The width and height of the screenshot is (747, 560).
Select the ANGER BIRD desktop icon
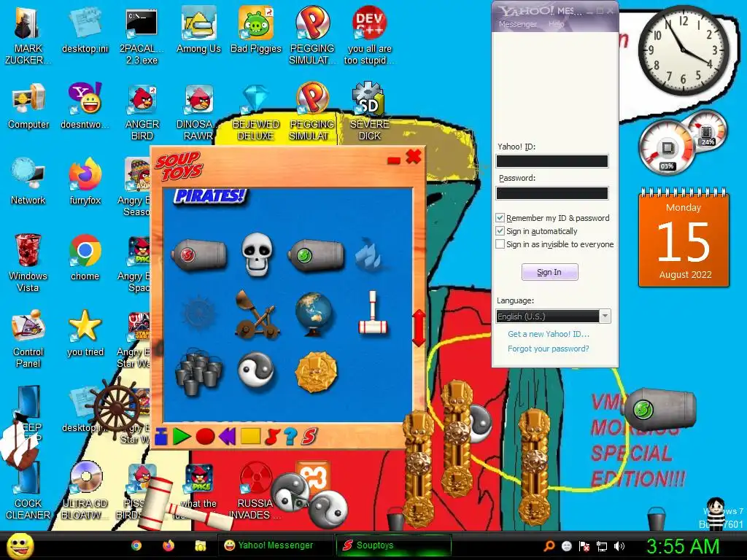pos(142,112)
